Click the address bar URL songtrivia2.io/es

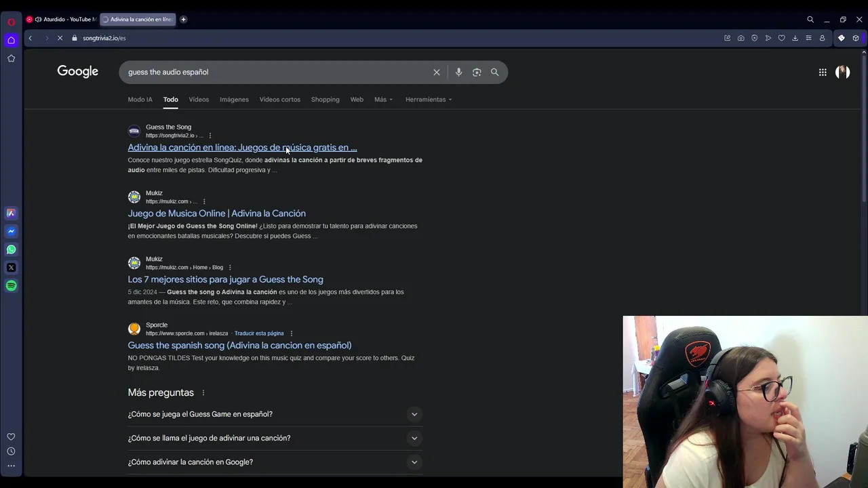tap(104, 38)
